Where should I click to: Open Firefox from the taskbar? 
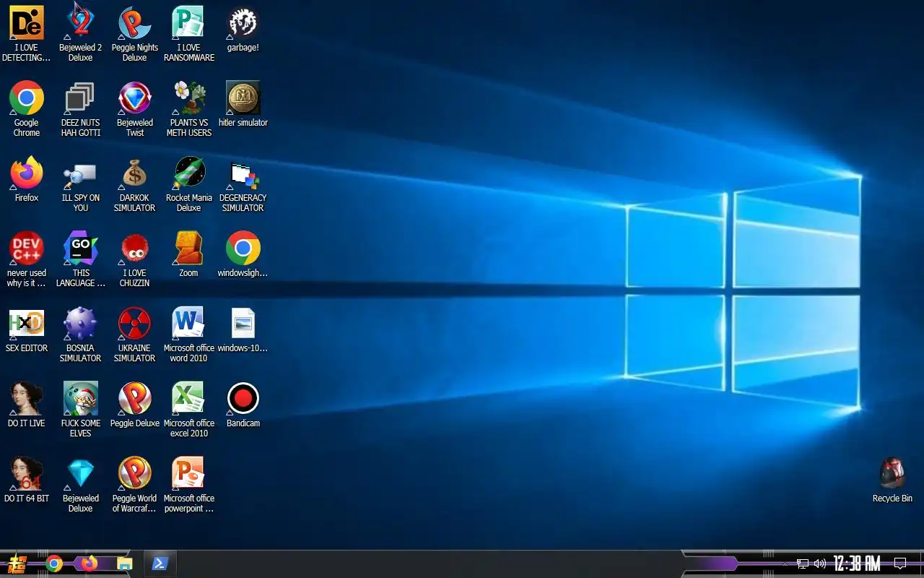coord(89,564)
